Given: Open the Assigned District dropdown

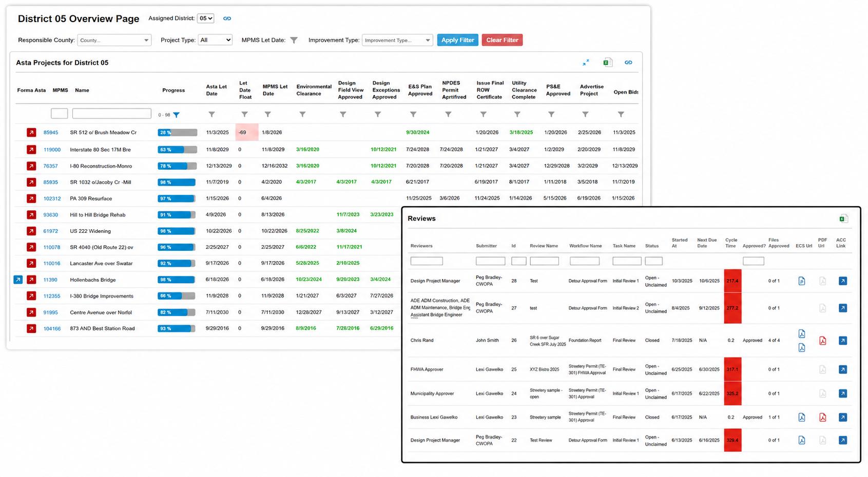Looking at the screenshot, I should [x=205, y=18].
